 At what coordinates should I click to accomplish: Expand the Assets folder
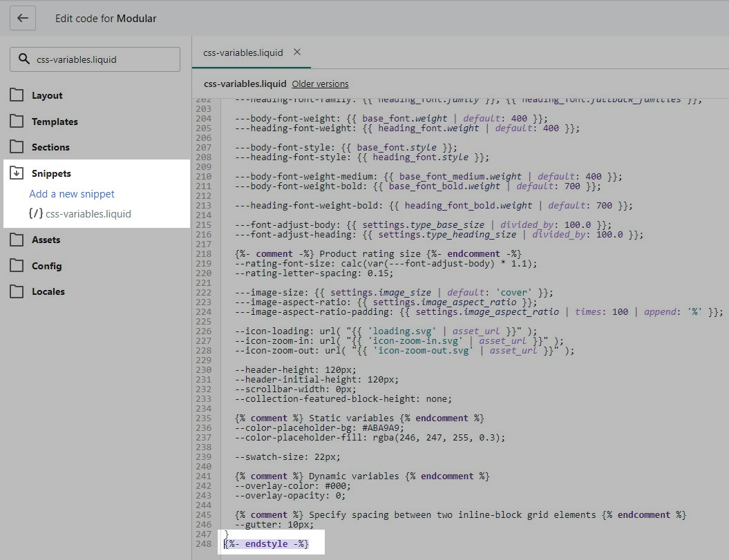[x=46, y=240]
